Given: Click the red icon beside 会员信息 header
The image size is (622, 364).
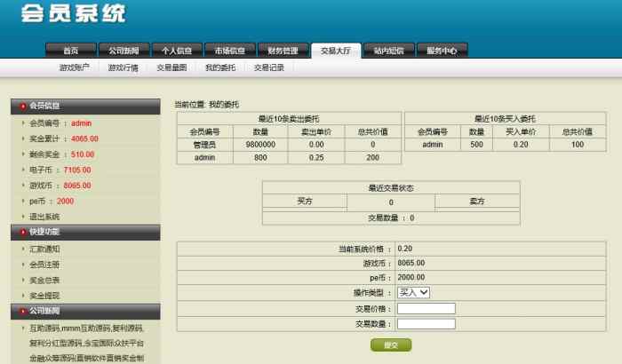Looking at the screenshot, I should click(23, 107).
